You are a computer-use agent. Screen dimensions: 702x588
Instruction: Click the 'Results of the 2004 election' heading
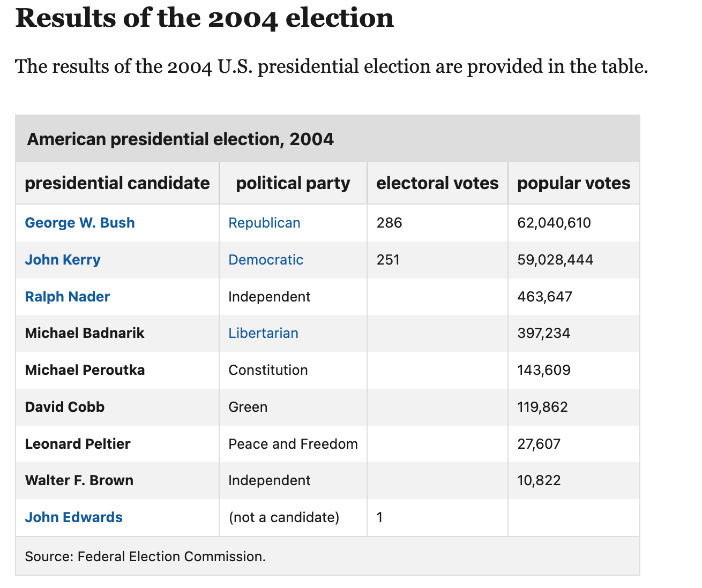click(x=205, y=18)
